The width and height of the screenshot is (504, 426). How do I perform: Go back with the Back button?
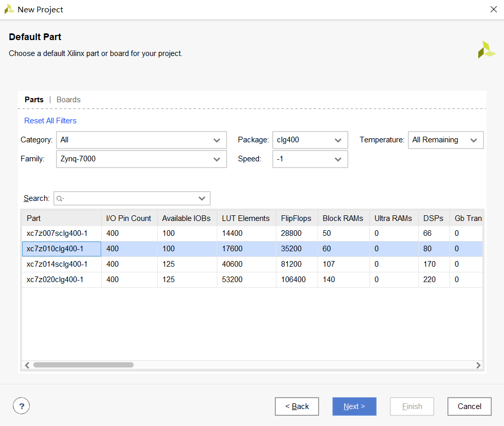[x=296, y=406]
